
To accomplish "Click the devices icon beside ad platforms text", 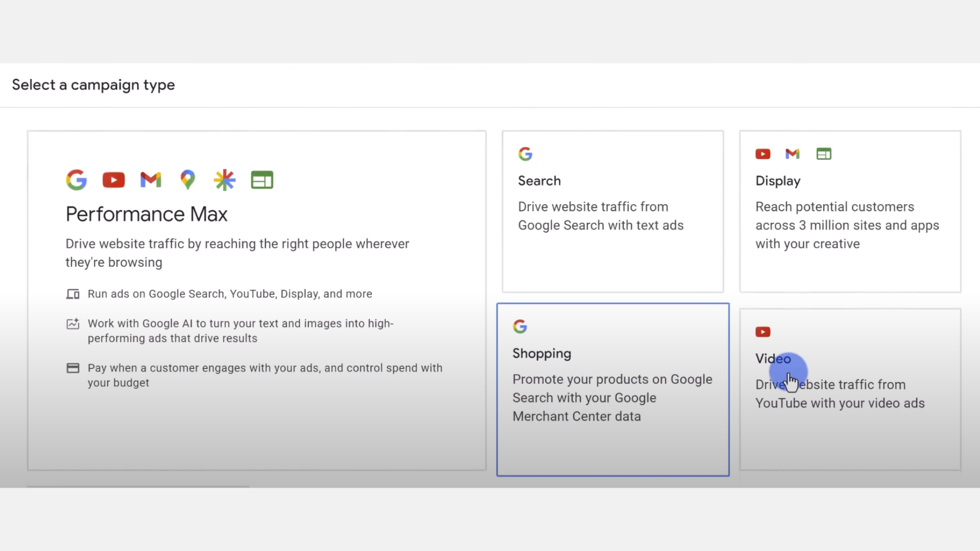I will click(72, 294).
